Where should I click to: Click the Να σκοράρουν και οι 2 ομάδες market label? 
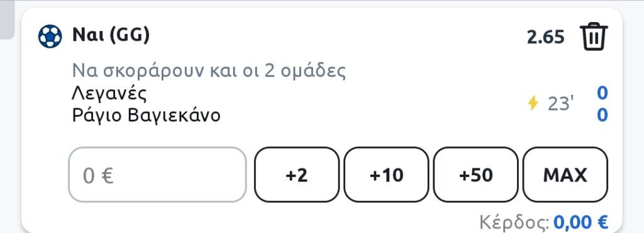coord(209,71)
